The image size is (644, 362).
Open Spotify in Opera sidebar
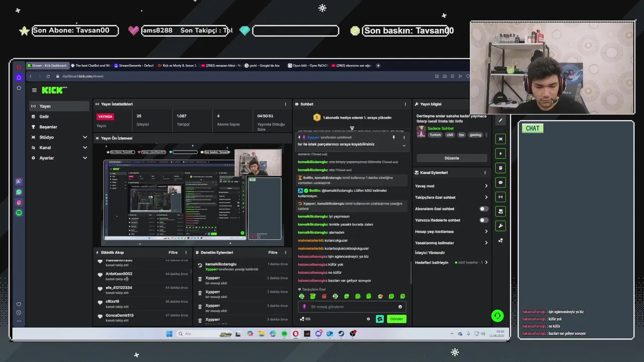pos(19,213)
